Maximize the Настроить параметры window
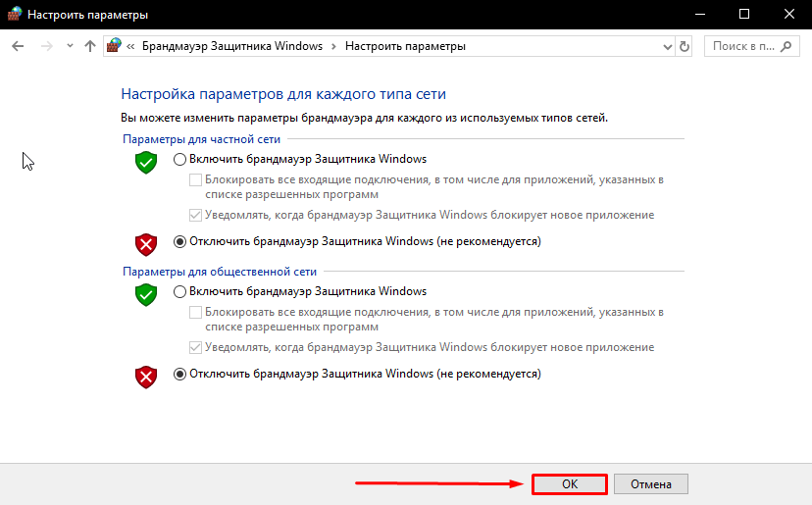The height and width of the screenshot is (505, 812). click(x=744, y=15)
